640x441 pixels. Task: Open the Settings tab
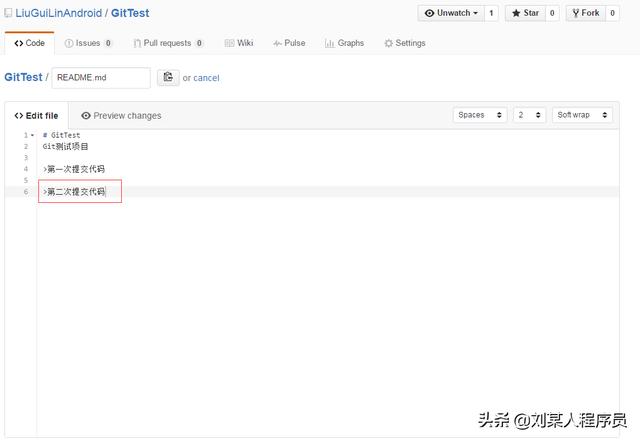(405, 43)
